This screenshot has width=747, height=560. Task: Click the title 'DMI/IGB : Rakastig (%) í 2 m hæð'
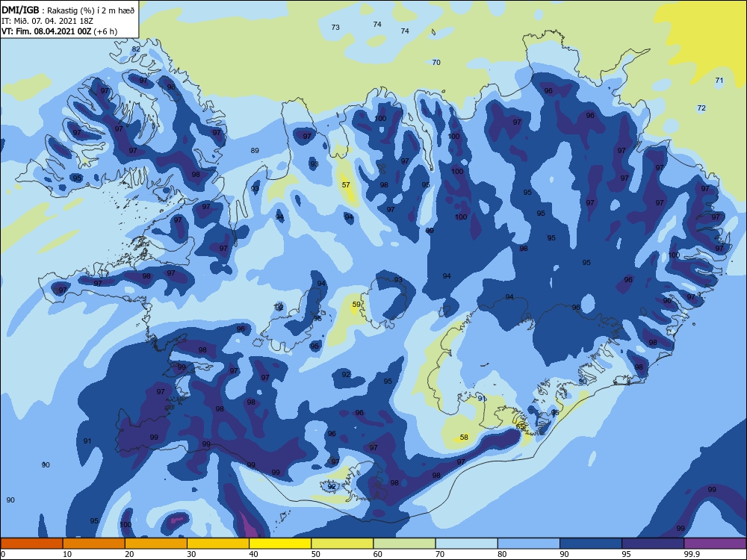68,10
